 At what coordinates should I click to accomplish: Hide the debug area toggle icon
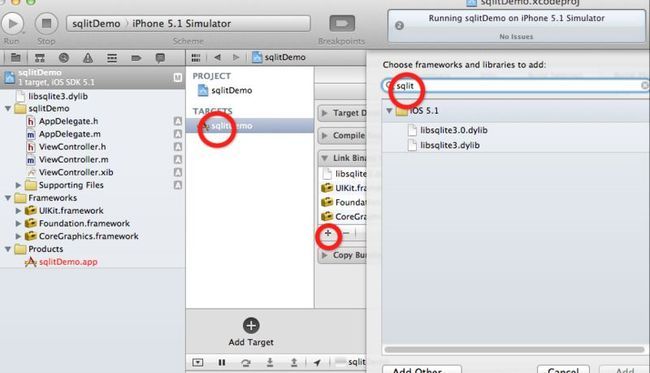[x=198, y=363]
